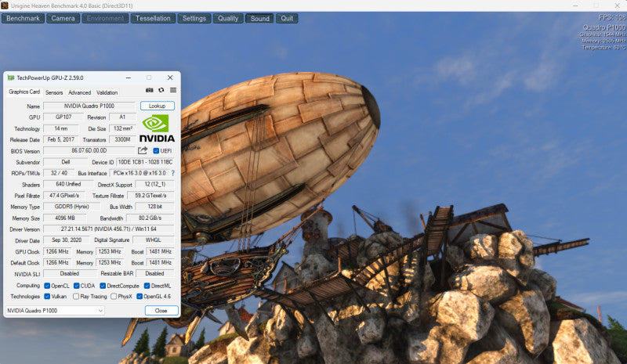Click the Resizable BAR value Disabled
This screenshot has width=627, height=364.
click(x=155, y=274)
